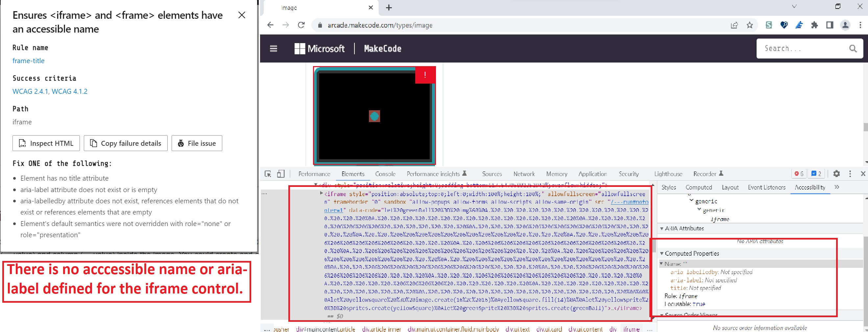This screenshot has height=332, width=868.
Task: Open the Chrome profile avatar
Action: tap(845, 25)
